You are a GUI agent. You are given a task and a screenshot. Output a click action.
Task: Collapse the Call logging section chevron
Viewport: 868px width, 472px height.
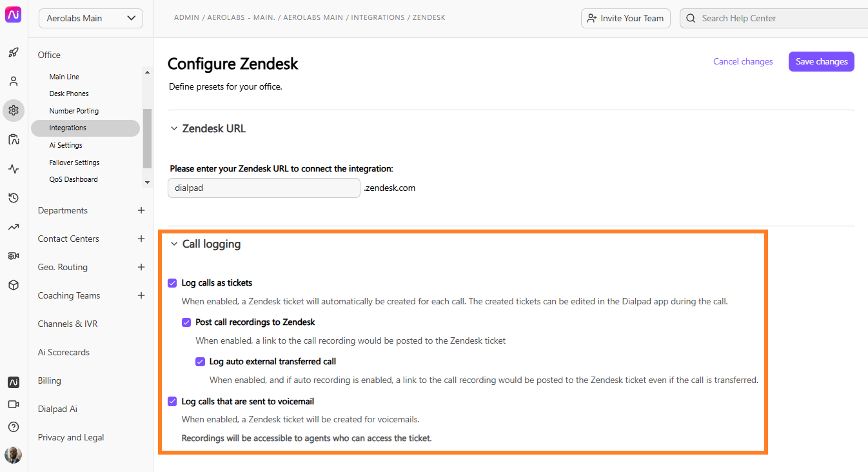point(174,244)
